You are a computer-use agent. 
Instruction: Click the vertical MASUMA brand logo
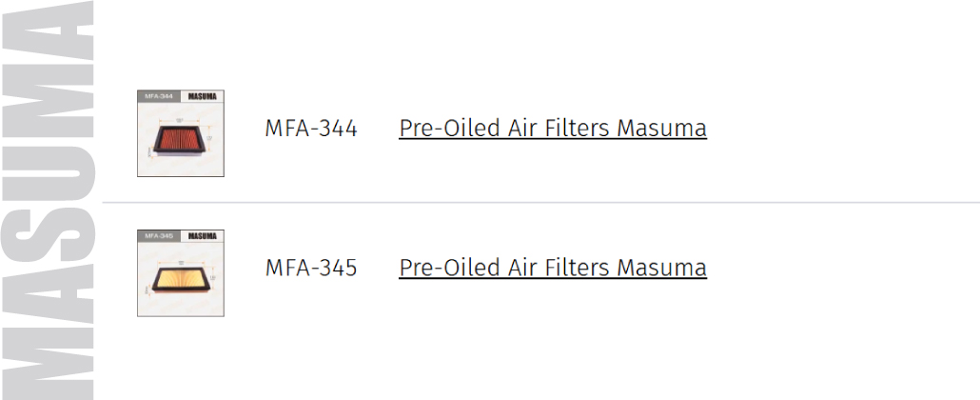tap(48, 200)
